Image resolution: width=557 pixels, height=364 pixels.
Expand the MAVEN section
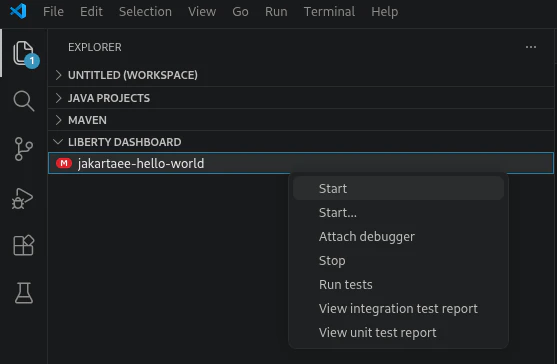(301, 120)
